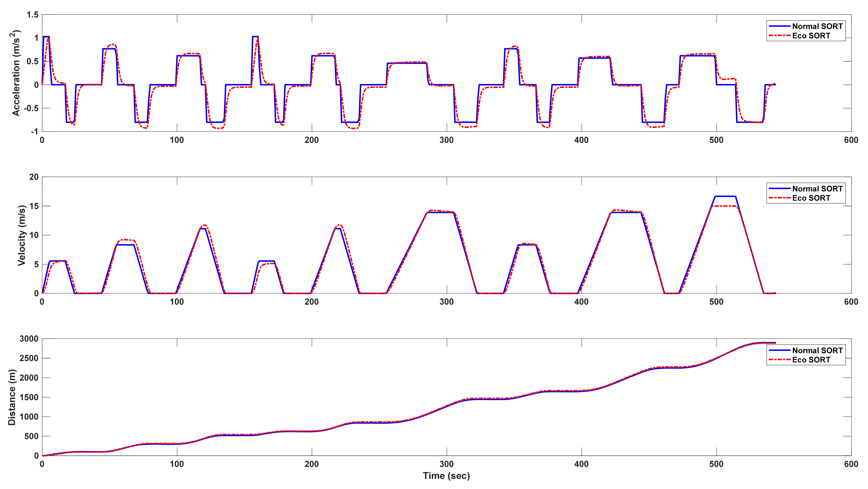Image resolution: width=868 pixels, height=489 pixels.
Task: Click red dashed line sample in velocity legend
Action: pos(779,198)
